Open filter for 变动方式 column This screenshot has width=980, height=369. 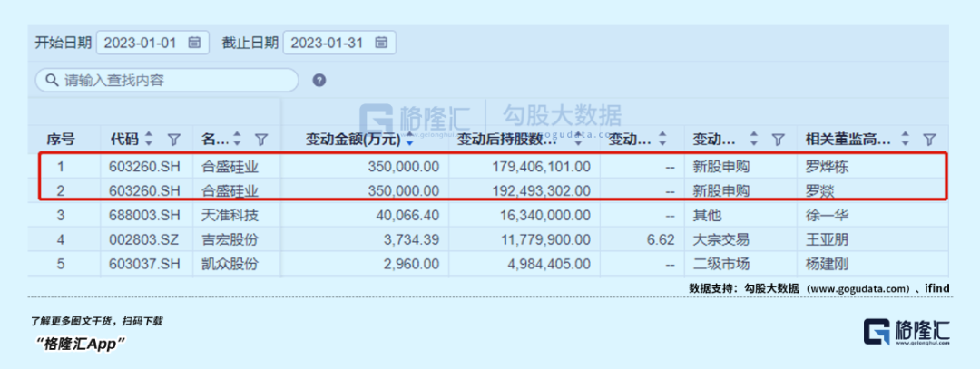[778, 140]
